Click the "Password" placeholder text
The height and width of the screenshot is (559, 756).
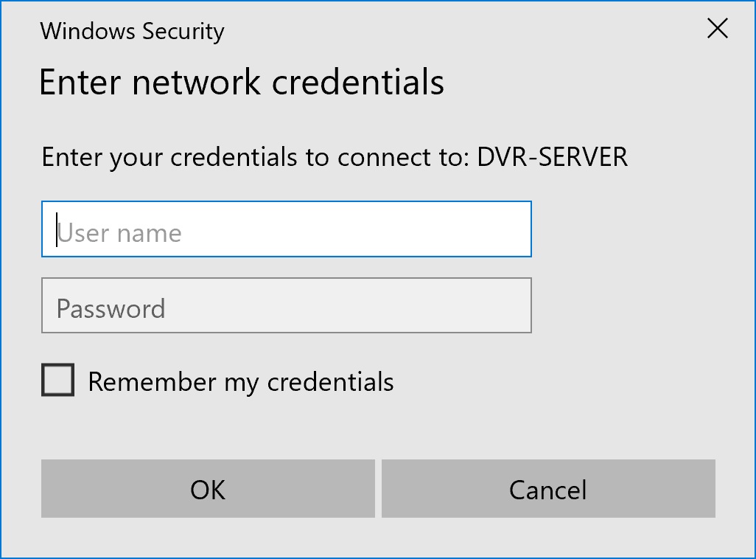tap(111, 308)
